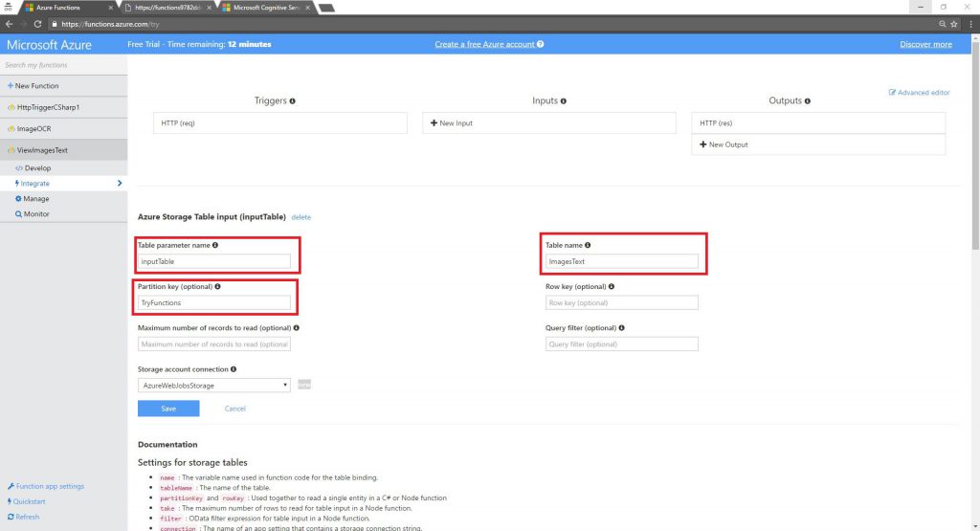The height and width of the screenshot is (531, 980).
Task: Open the Storage account connection dropdown
Action: [214, 385]
